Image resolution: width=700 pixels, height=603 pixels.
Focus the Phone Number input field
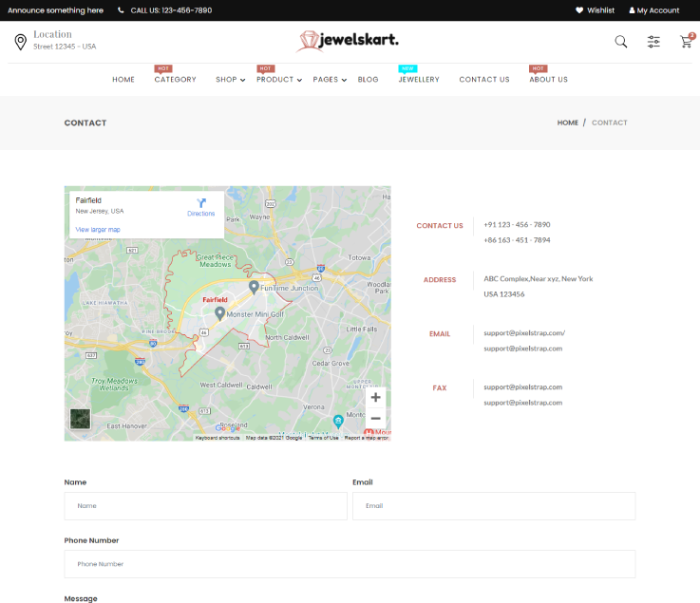(x=350, y=564)
